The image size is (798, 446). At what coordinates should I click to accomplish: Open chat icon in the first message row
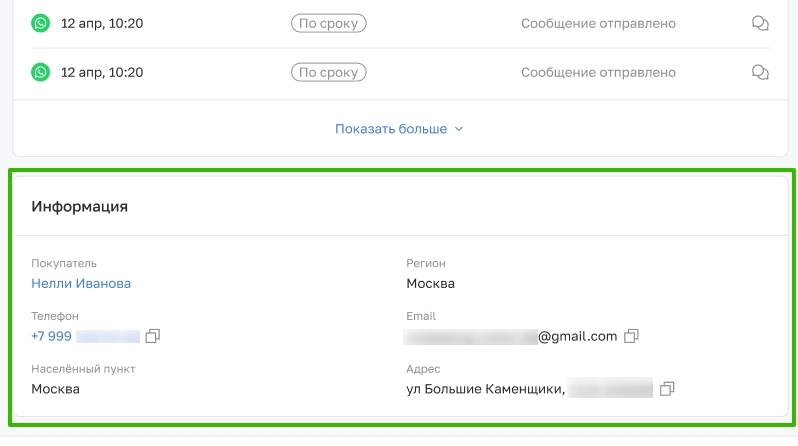coord(760,23)
